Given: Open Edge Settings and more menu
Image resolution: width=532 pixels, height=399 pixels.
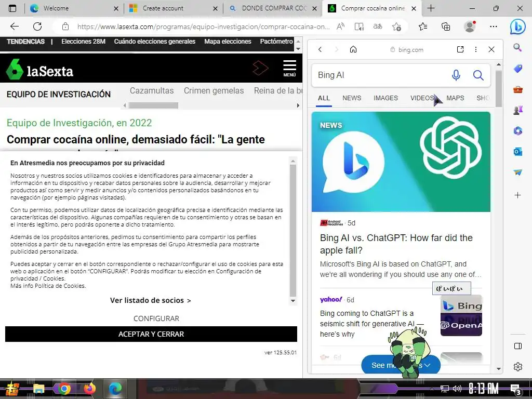Looking at the screenshot, I should [x=494, y=26].
